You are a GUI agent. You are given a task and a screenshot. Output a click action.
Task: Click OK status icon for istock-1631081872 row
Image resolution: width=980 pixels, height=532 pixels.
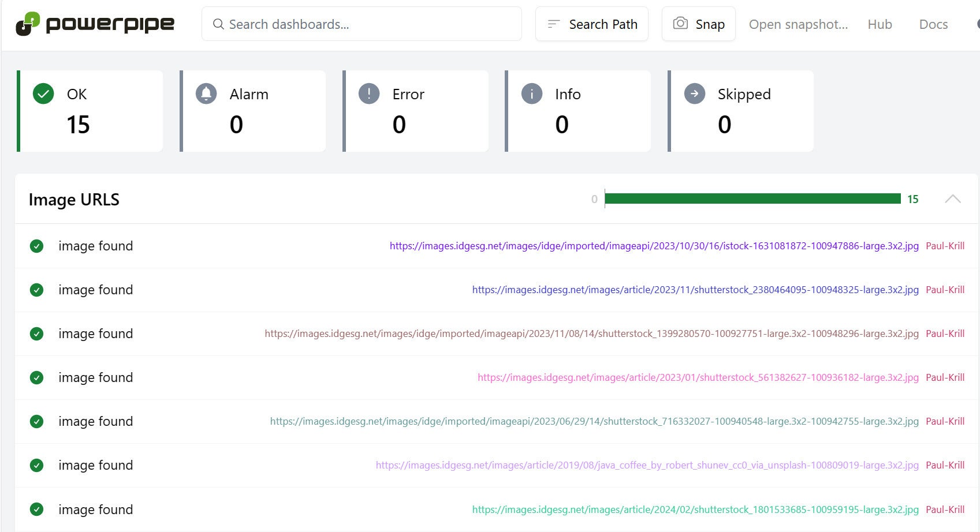[36, 246]
